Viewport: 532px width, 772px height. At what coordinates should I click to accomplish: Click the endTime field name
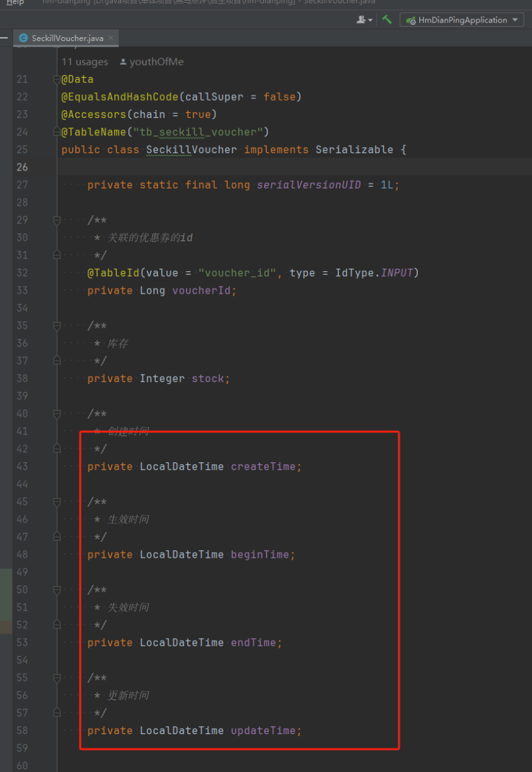[254, 642]
